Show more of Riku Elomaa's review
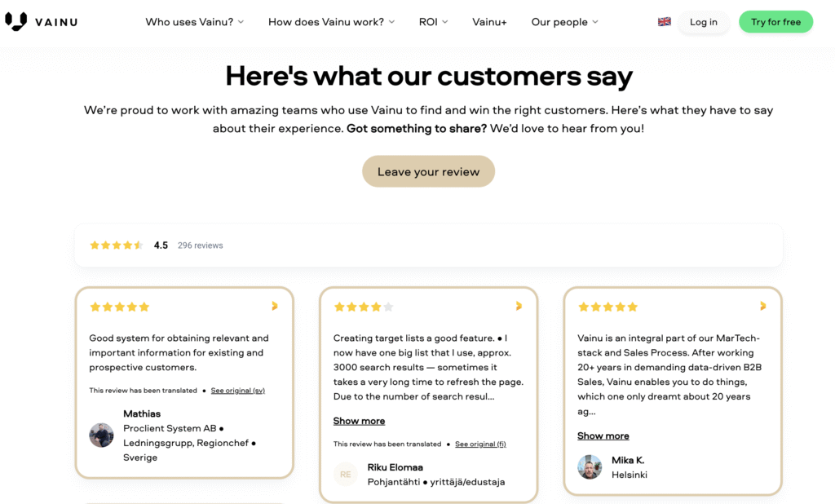835x504 pixels. click(x=359, y=421)
